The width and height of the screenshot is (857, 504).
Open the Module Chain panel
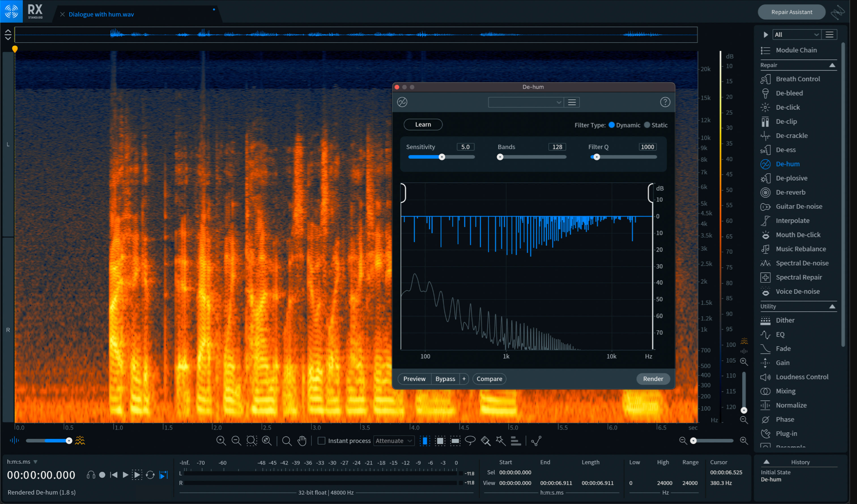(x=796, y=50)
